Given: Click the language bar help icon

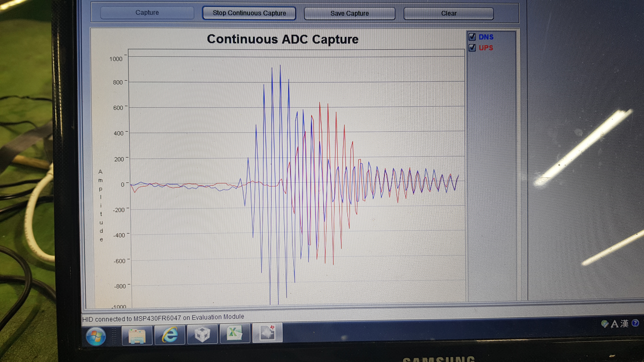Looking at the screenshot, I should tap(635, 323).
